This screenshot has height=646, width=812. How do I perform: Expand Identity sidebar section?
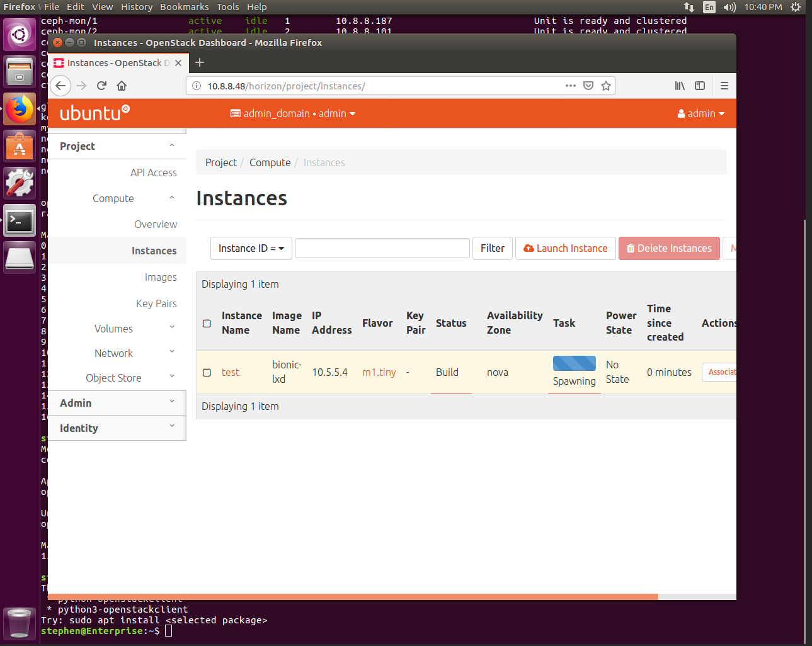click(x=117, y=428)
